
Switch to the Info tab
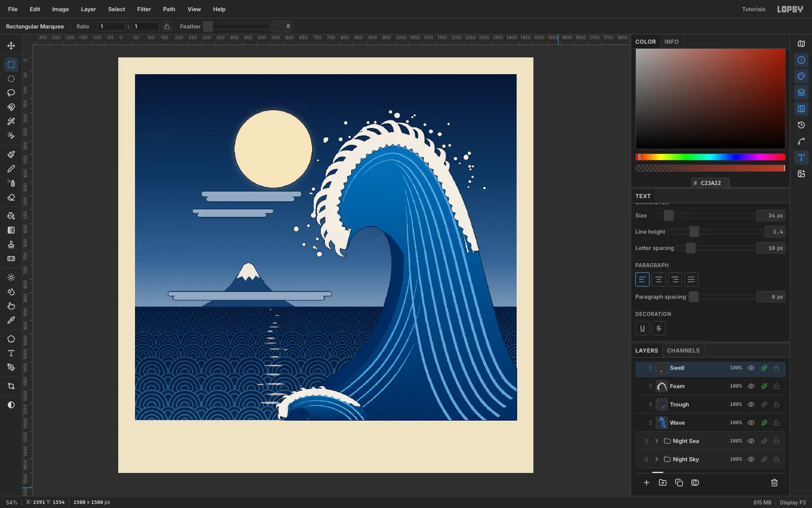(671, 42)
